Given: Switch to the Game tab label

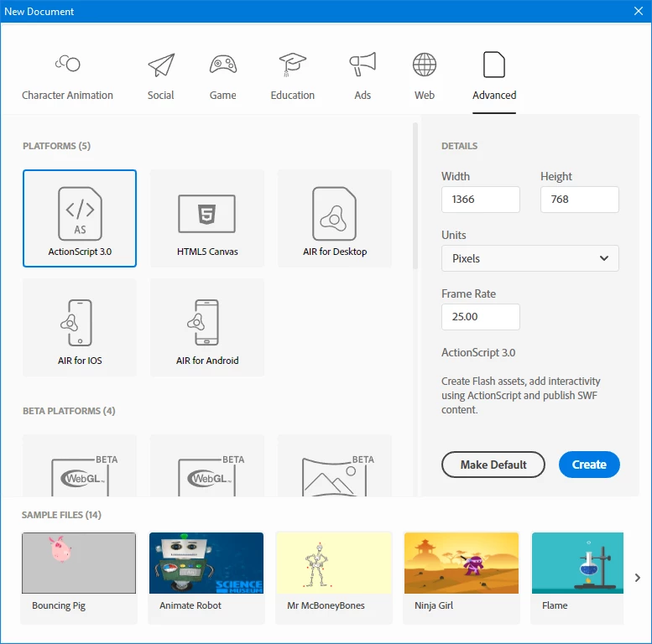Looking at the screenshot, I should (x=223, y=95).
